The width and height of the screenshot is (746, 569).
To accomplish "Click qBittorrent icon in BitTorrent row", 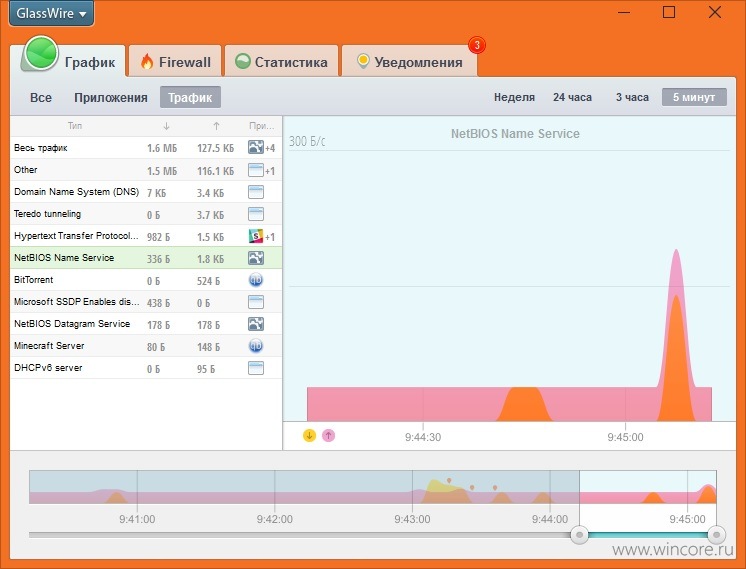I will click(256, 280).
